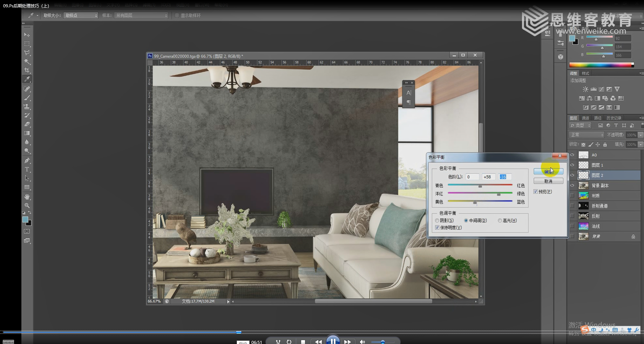Select the Clone Stamp tool
Viewport: 644px width, 344px height.
[27, 106]
